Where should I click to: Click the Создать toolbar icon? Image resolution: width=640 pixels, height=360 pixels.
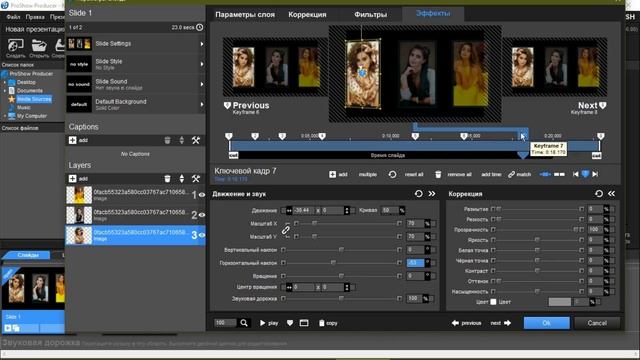tap(16, 45)
